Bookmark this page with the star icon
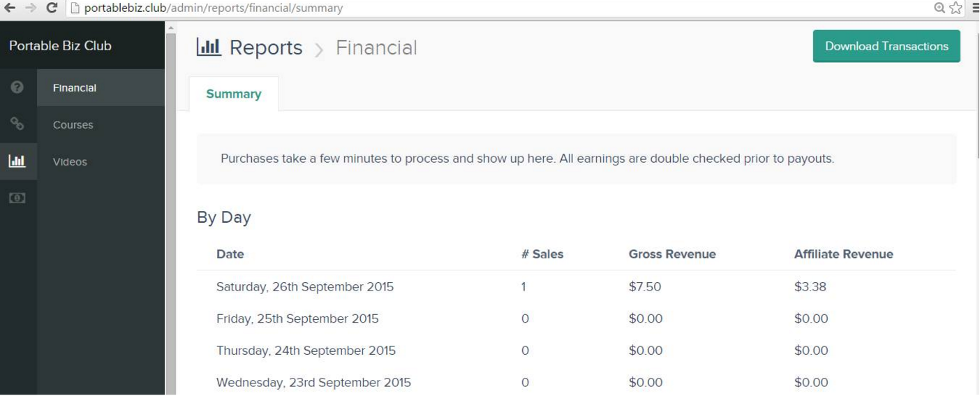The image size is (980, 396). [x=956, y=8]
